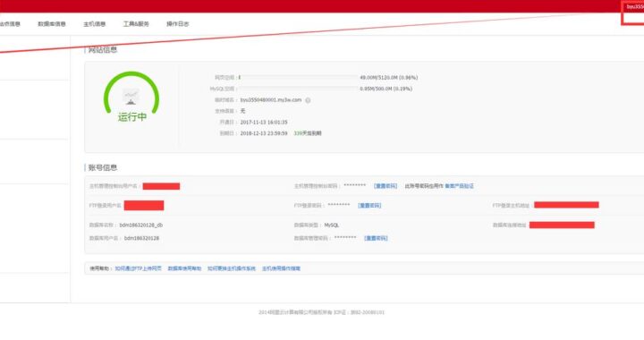Select the database name bdm186320128_db
Screen dimensions: 644x340
(x=141, y=225)
